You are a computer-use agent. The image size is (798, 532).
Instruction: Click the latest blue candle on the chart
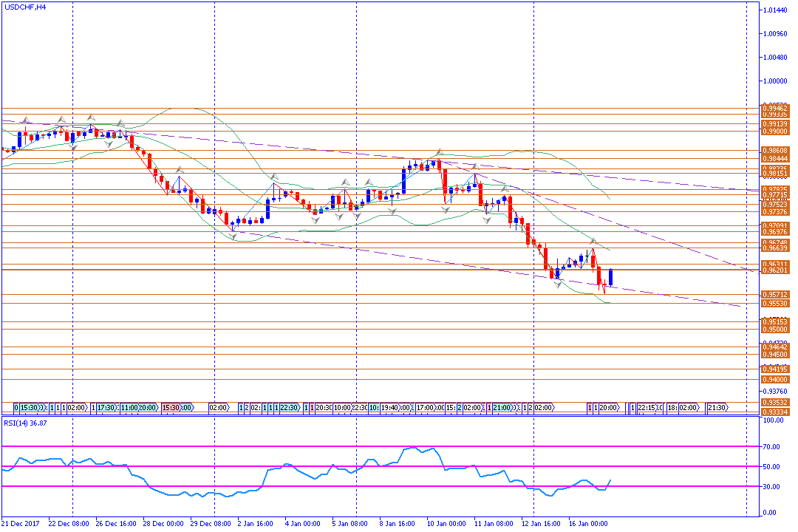point(610,278)
